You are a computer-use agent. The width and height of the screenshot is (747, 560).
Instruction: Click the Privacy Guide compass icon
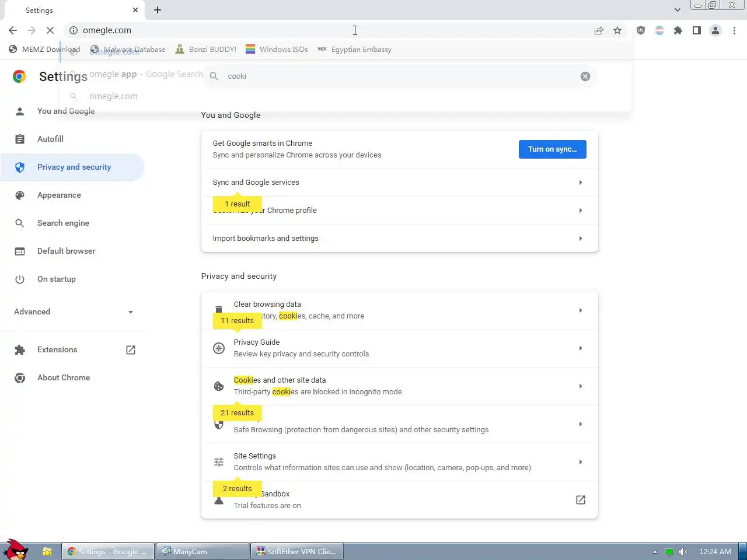click(x=219, y=348)
